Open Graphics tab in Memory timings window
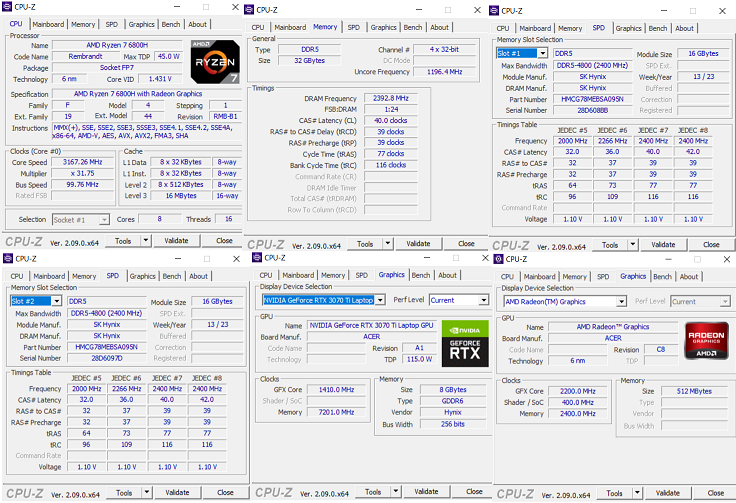This screenshot has width=736, height=503. point(383,27)
